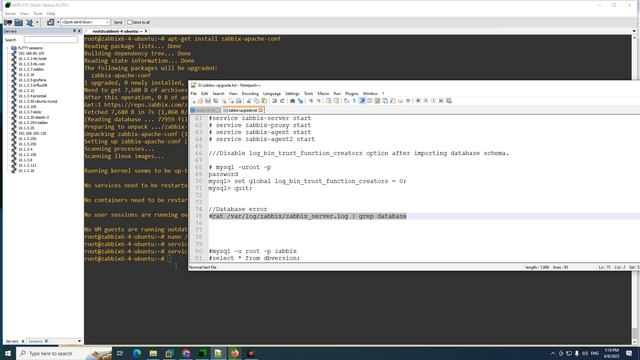This screenshot has height=360, width=640.
Task: Open the dropdown arrow beside bottom Sessions tab
Action: (x=79, y=341)
